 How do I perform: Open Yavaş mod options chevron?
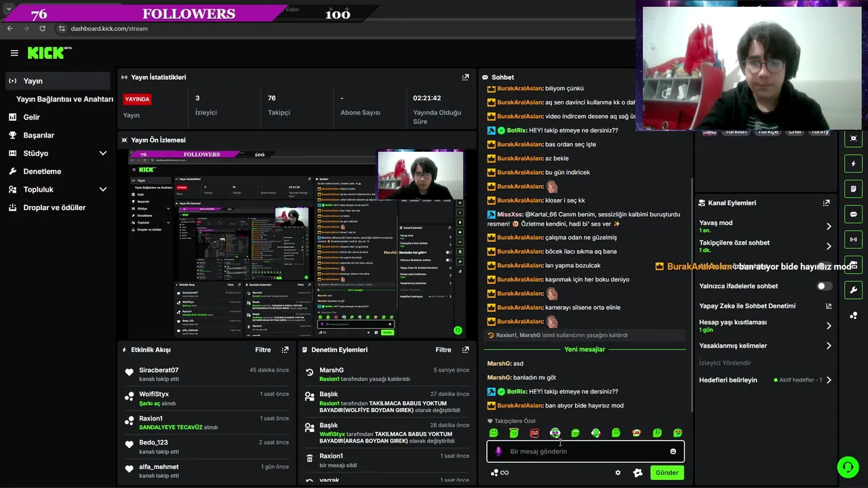[x=829, y=226]
